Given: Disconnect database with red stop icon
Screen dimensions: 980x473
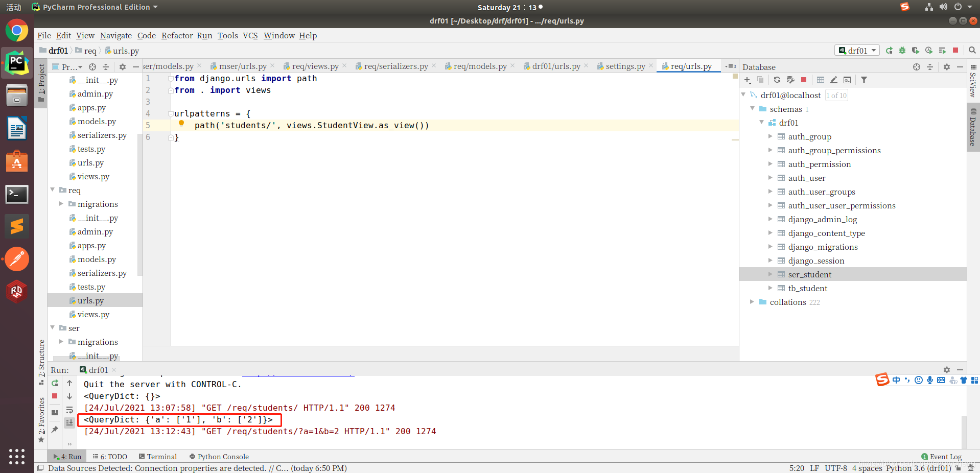Looking at the screenshot, I should pyautogui.click(x=804, y=80).
